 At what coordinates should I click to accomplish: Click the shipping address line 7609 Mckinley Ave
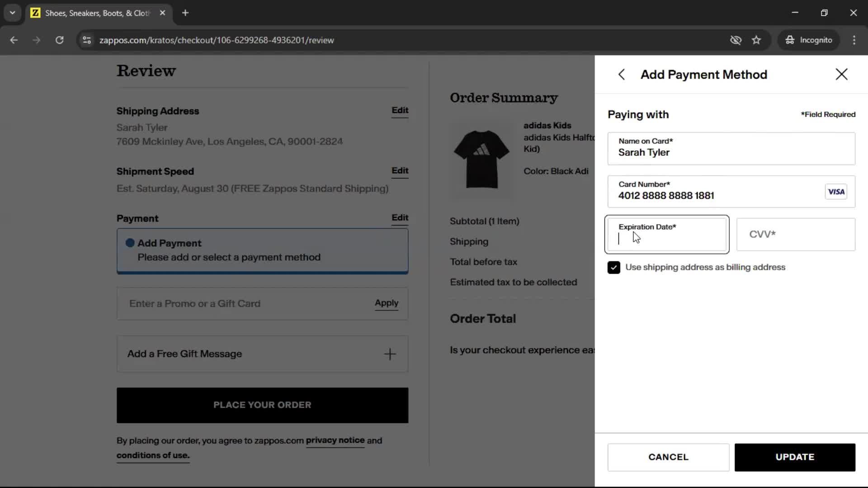click(x=229, y=142)
